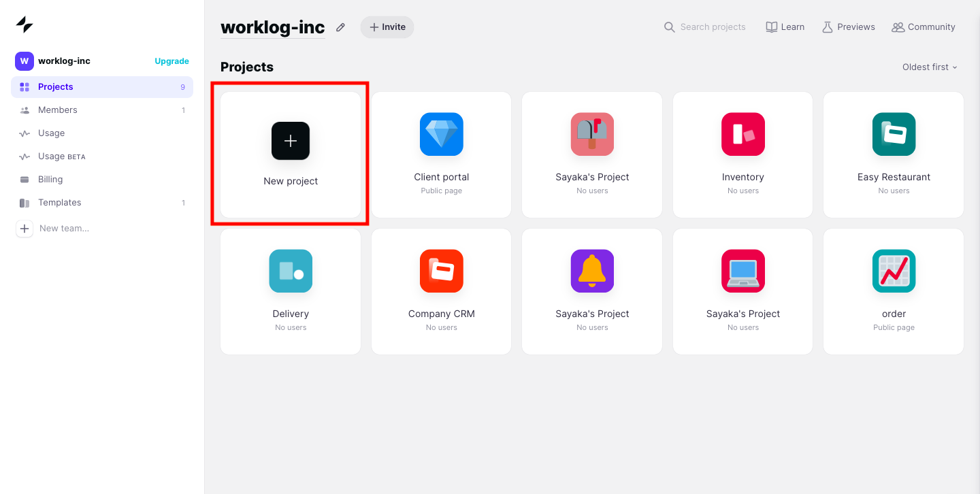Open the Company CRM project icon
Screen dimensions: 980x494
[441, 271]
